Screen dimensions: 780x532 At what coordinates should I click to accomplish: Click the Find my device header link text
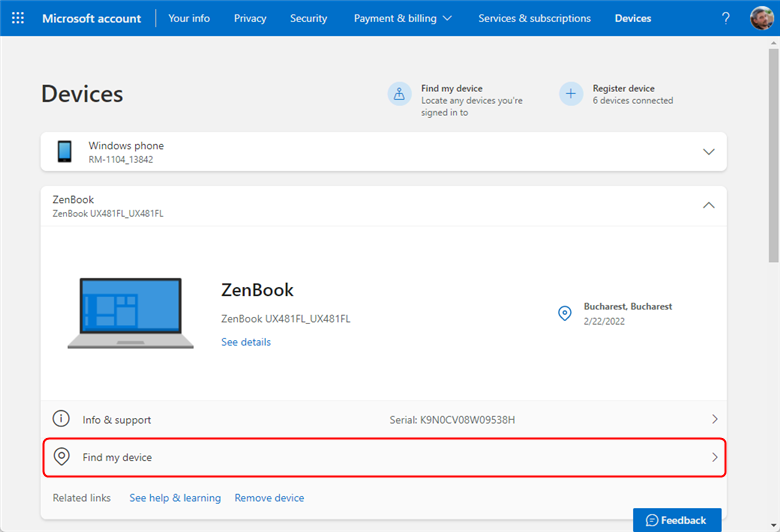452,88
